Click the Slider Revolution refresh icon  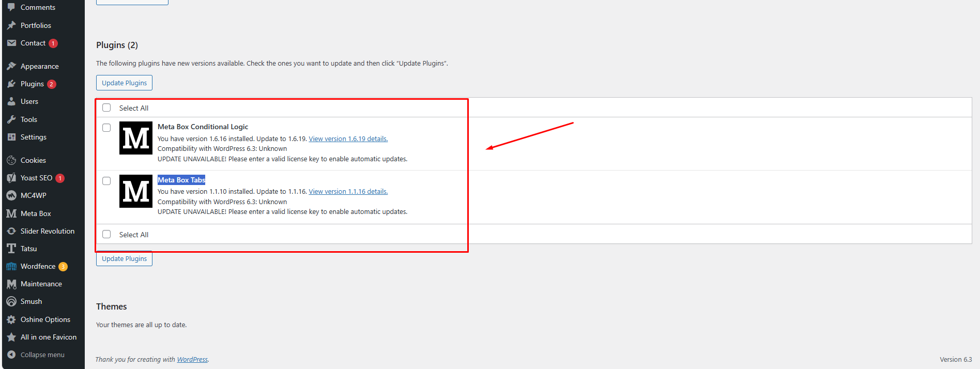[11, 231]
